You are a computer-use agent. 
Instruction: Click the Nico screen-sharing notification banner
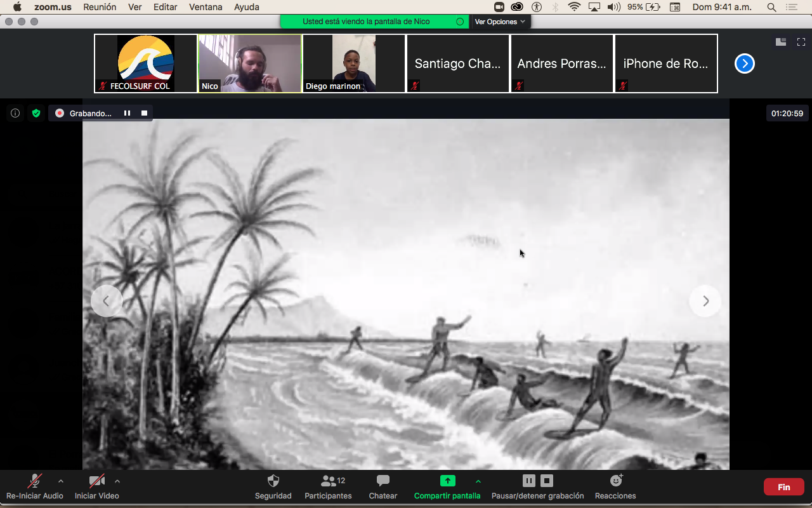375,22
